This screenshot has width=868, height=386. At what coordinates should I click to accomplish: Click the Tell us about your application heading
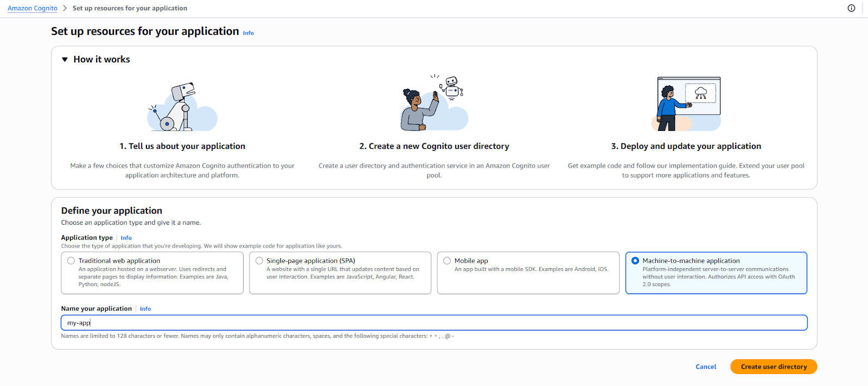[182, 146]
